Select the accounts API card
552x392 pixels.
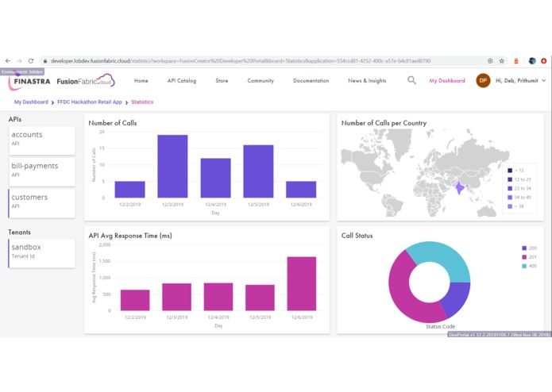click(x=42, y=140)
